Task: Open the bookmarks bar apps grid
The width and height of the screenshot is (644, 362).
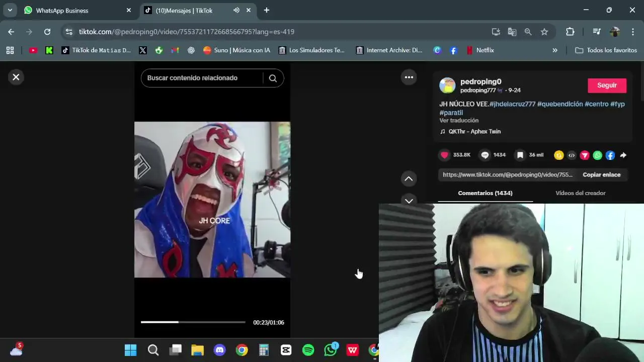Action: click(10, 50)
